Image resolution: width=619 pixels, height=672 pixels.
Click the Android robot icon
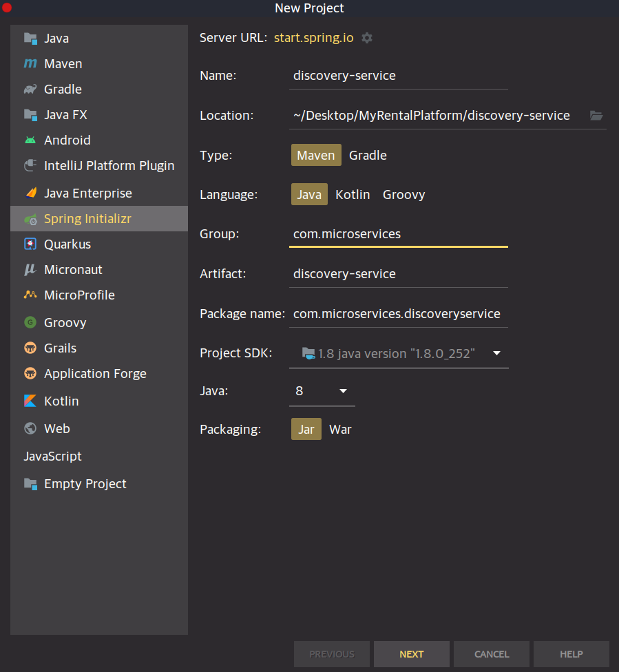[30, 140]
